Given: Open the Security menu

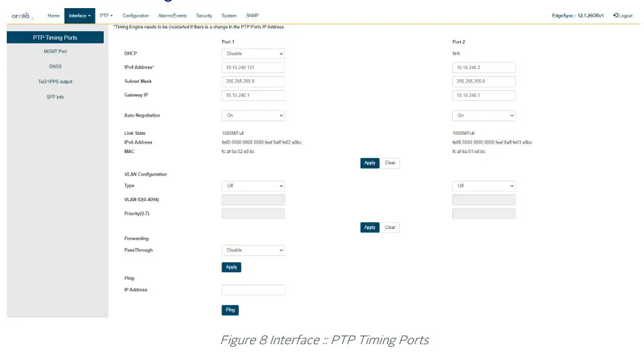Looking at the screenshot, I should click(204, 16).
